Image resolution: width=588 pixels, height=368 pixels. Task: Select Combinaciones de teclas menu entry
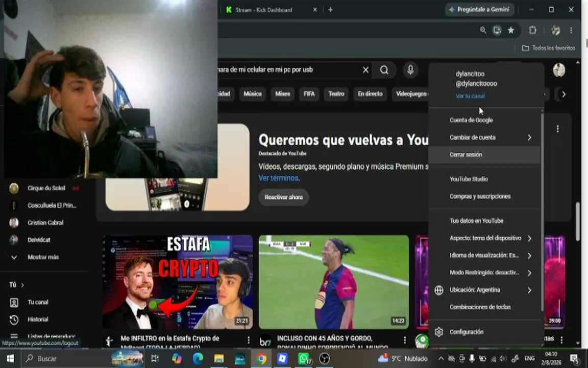point(484,307)
